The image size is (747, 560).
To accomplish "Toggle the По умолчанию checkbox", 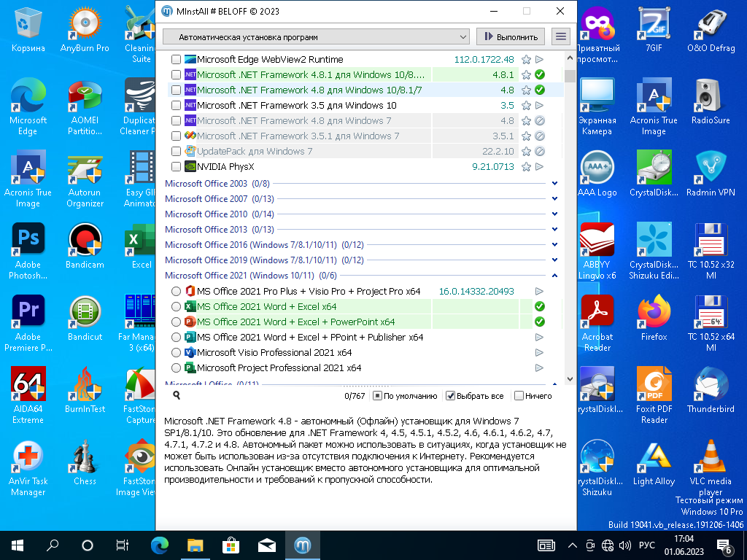I will [x=377, y=396].
